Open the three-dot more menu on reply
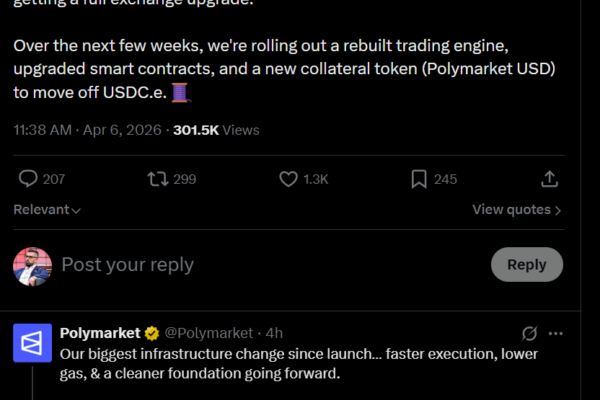This screenshot has width=600, height=400. coord(556,333)
